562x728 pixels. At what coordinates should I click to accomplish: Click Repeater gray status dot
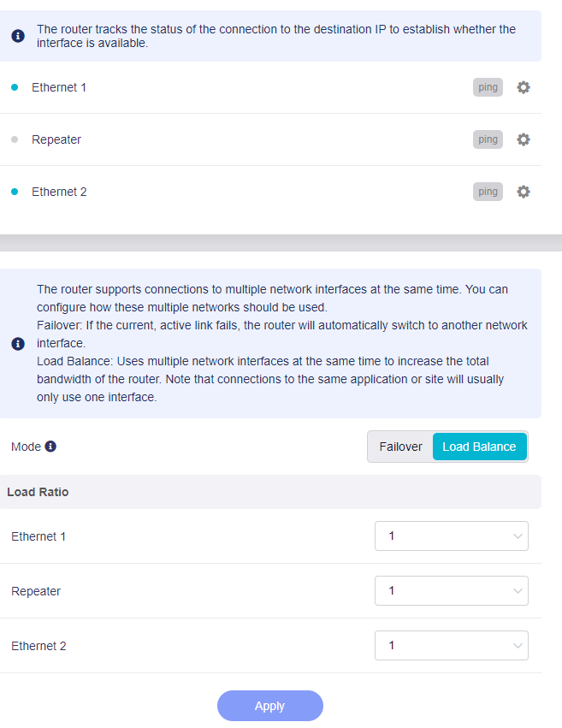point(15,139)
